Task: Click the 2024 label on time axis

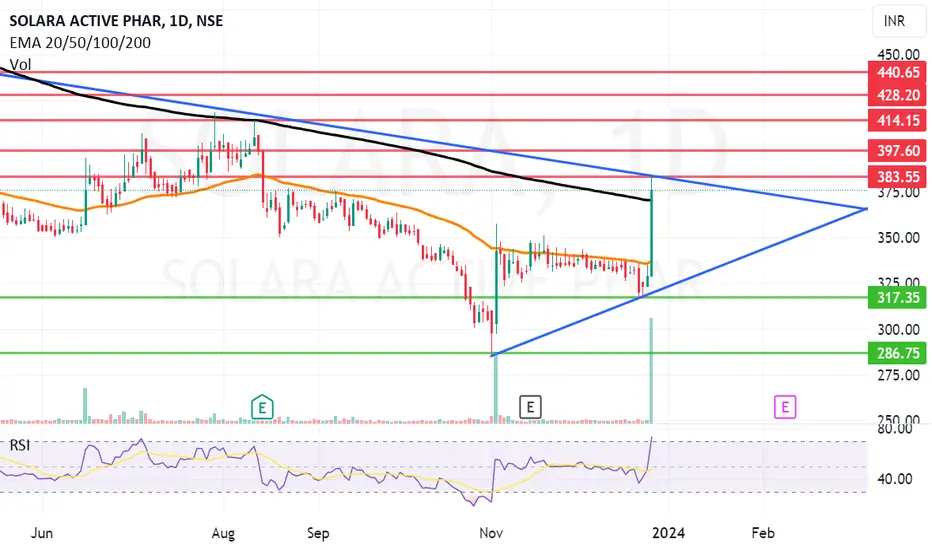Action: coord(668,533)
